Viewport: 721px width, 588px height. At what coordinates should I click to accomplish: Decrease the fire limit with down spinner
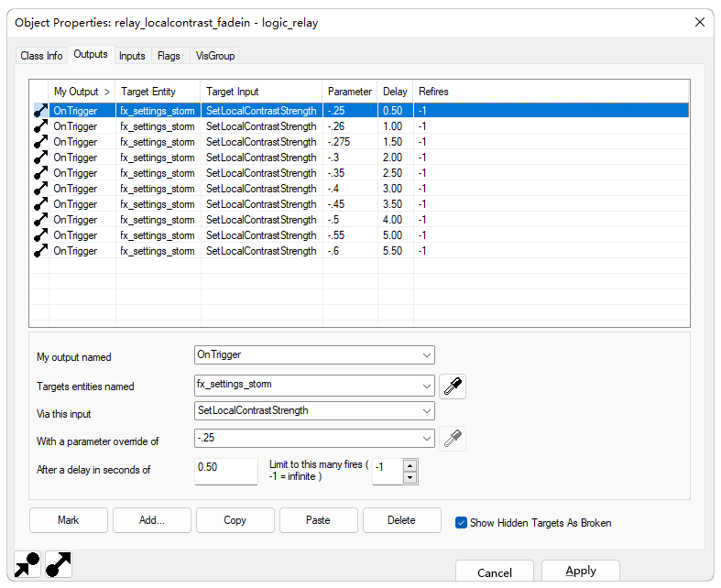click(410, 477)
